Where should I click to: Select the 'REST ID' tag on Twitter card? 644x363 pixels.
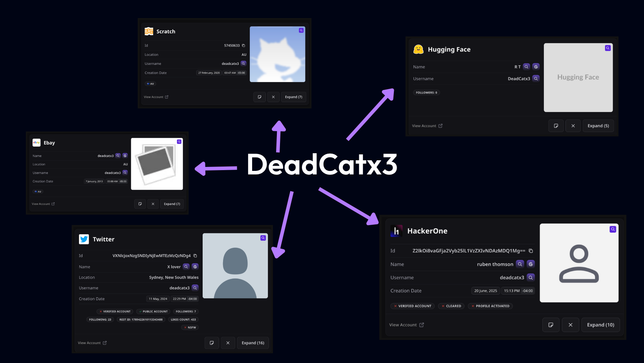point(141,319)
